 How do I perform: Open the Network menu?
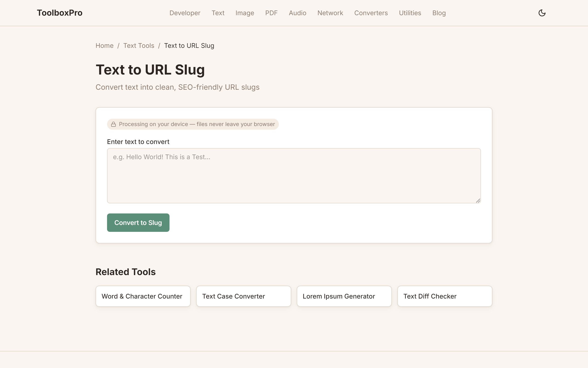pos(330,13)
